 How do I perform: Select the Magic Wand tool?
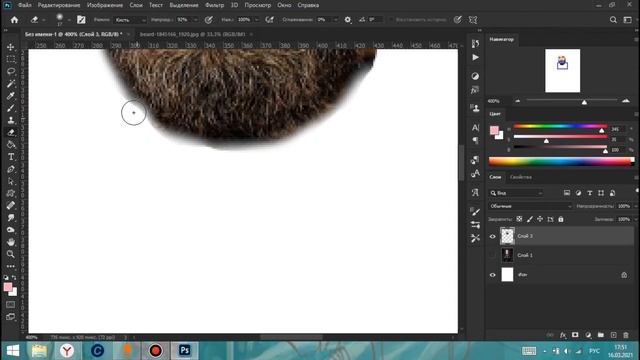click(11, 84)
